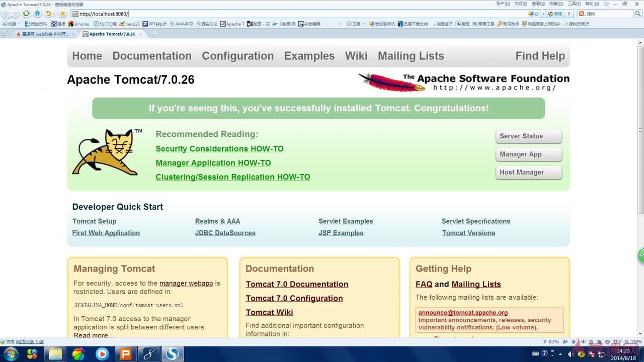Click the Host Manager button

click(528, 172)
